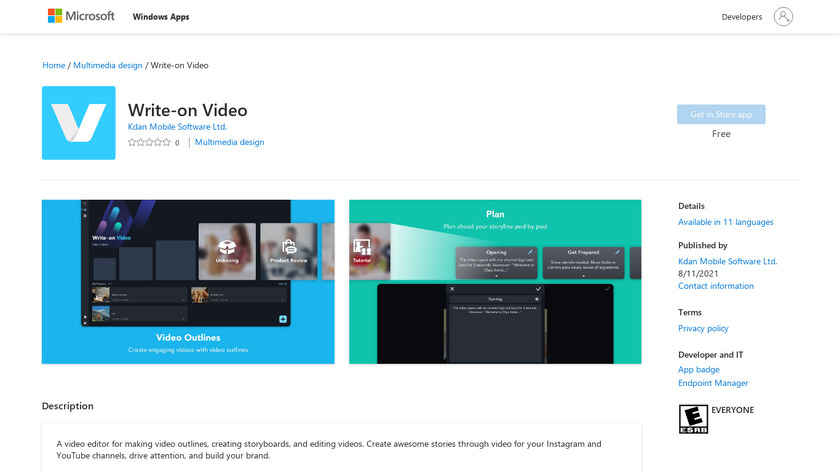Open the Developers link

(741, 17)
